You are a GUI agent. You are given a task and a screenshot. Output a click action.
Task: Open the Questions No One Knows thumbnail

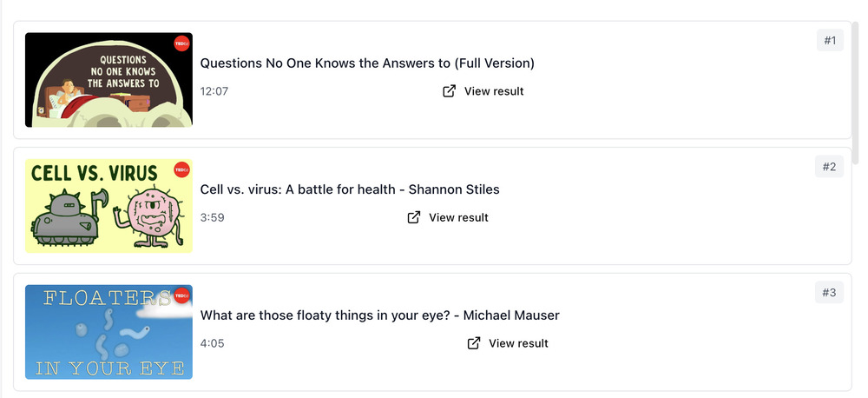point(108,80)
